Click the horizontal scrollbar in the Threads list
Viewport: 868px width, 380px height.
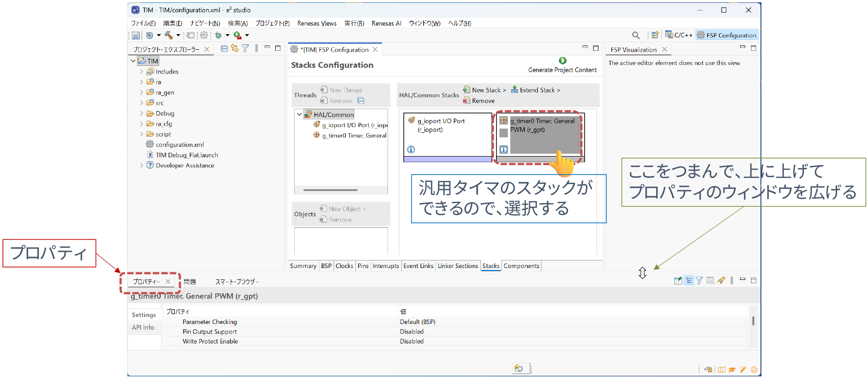pos(330,190)
